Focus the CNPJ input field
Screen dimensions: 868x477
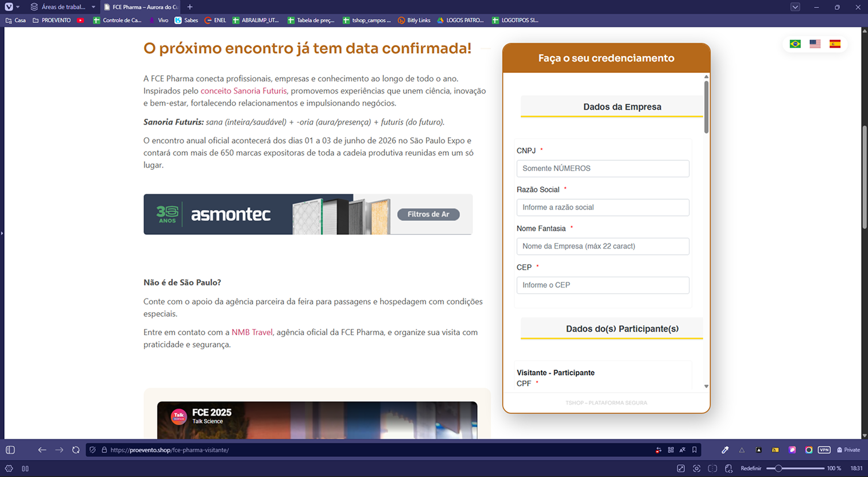[603, 168]
